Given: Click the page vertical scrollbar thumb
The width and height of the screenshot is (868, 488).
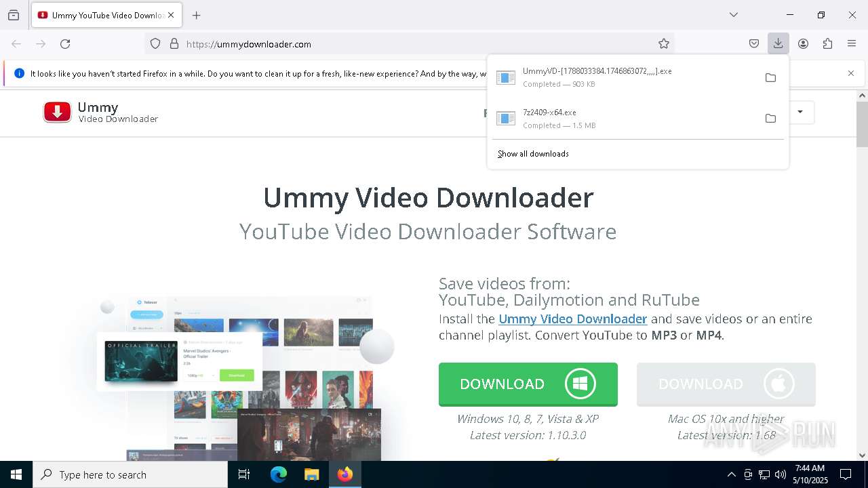Looking at the screenshot, I should click(862, 124).
